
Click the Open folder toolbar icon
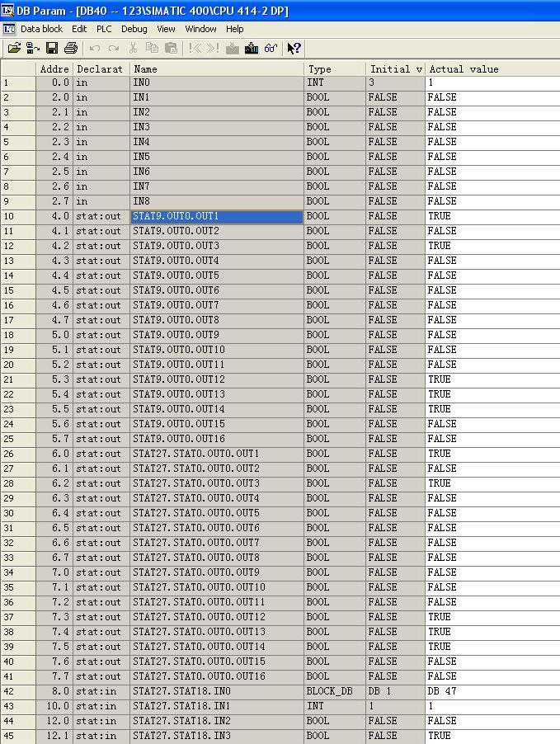[x=14, y=48]
